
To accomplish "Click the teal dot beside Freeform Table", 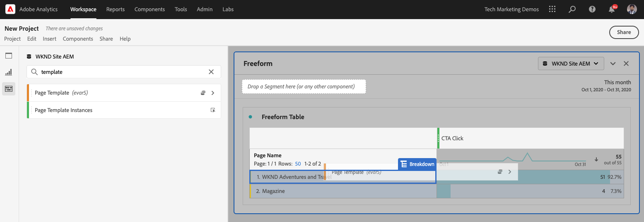I will (250, 117).
